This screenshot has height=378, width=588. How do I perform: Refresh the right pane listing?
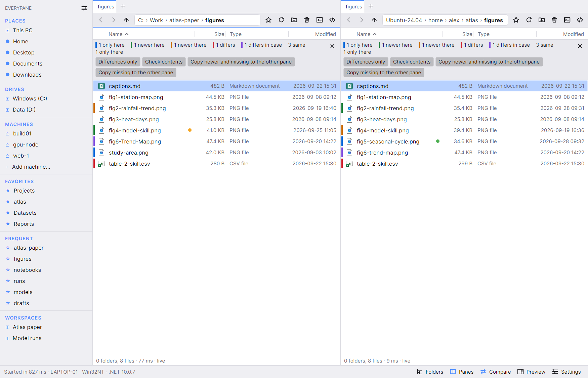point(529,20)
